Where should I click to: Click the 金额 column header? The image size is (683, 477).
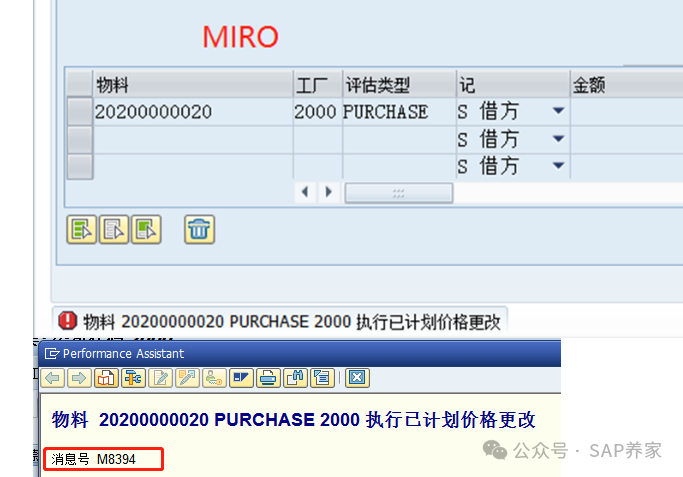point(627,84)
